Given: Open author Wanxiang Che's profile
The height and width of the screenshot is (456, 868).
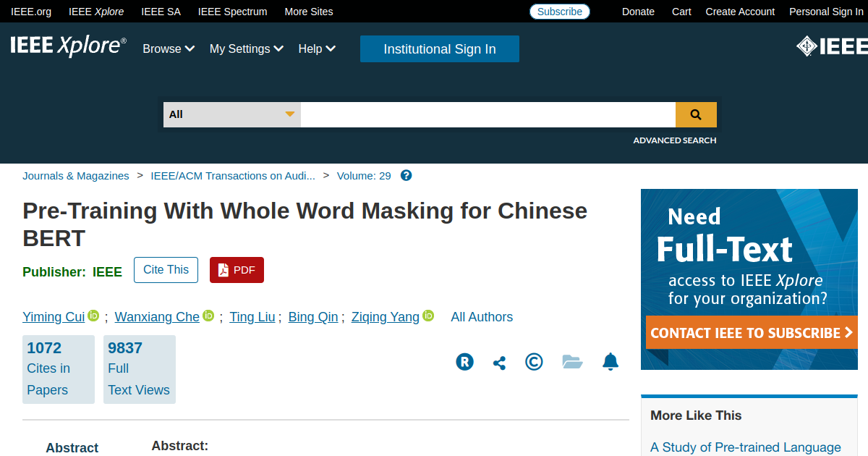Looking at the screenshot, I should click(x=157, y=317).
